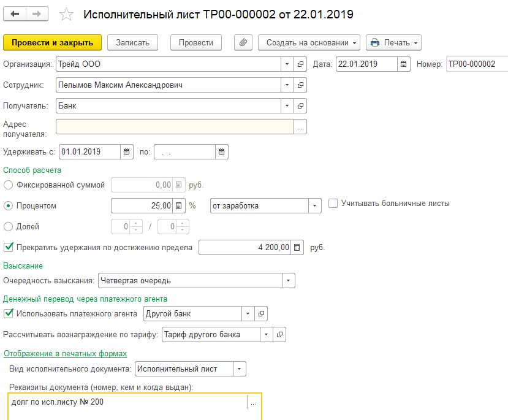Open Отображение в печатных формах link
The image size is (508, 420).
pyautogui.click(x=65, y=354)
